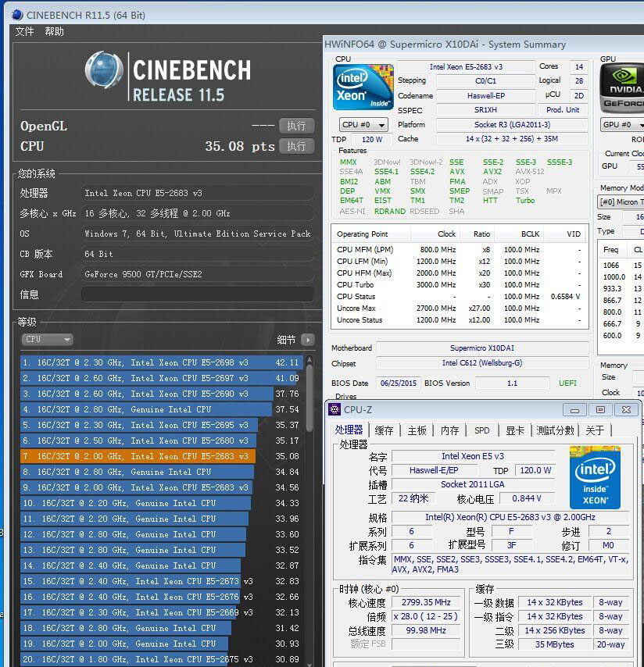Select ranking row 5 E5-2695 v3
The image size is (644, 667).
pos(161,425)
